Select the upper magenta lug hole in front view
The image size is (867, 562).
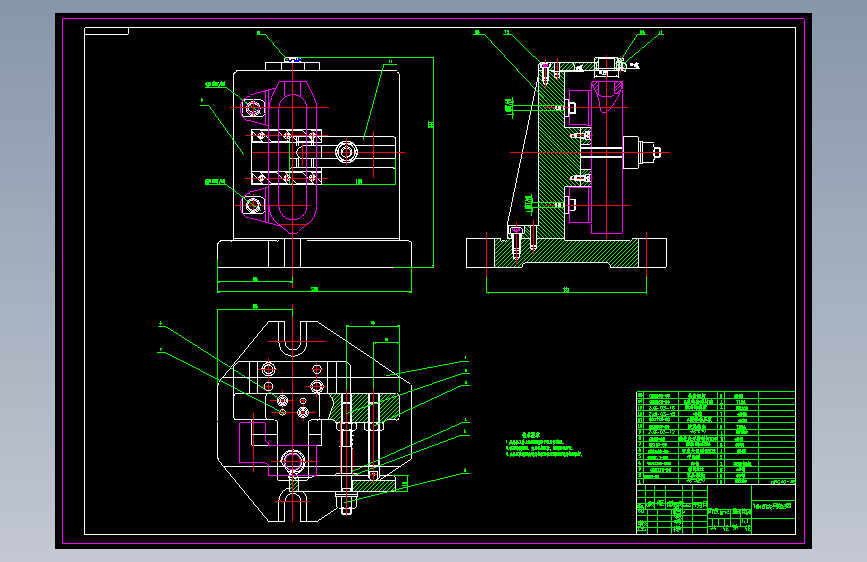point(253,108)
